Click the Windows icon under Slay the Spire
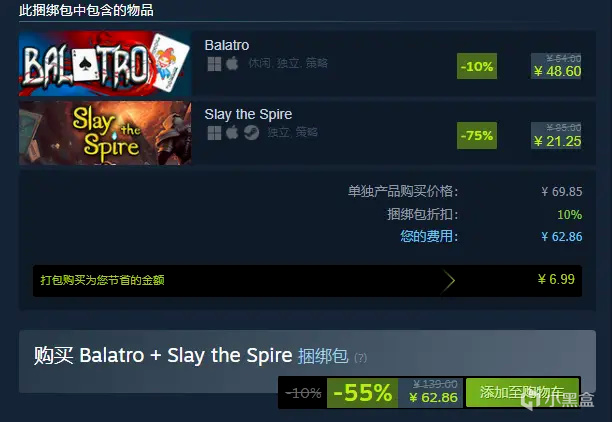 point(214,133)
